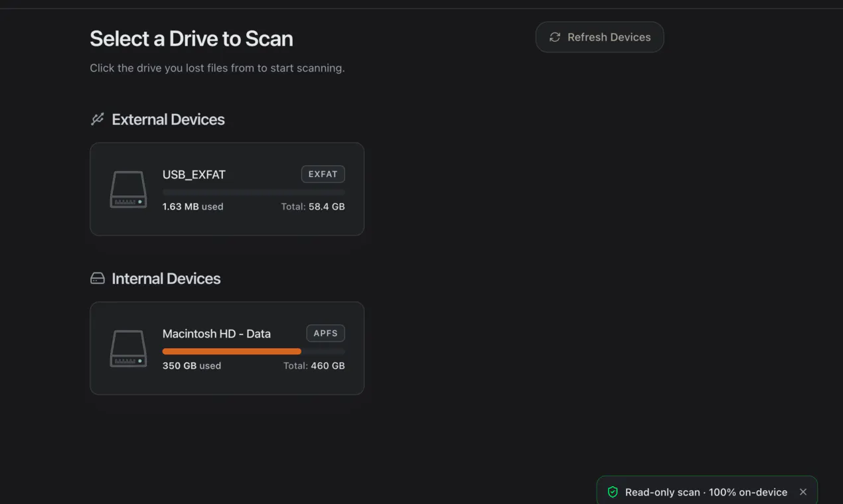Click the Select a Drive to Scan title
This screenshot has height=504, width=843.
tap(191, 38)
